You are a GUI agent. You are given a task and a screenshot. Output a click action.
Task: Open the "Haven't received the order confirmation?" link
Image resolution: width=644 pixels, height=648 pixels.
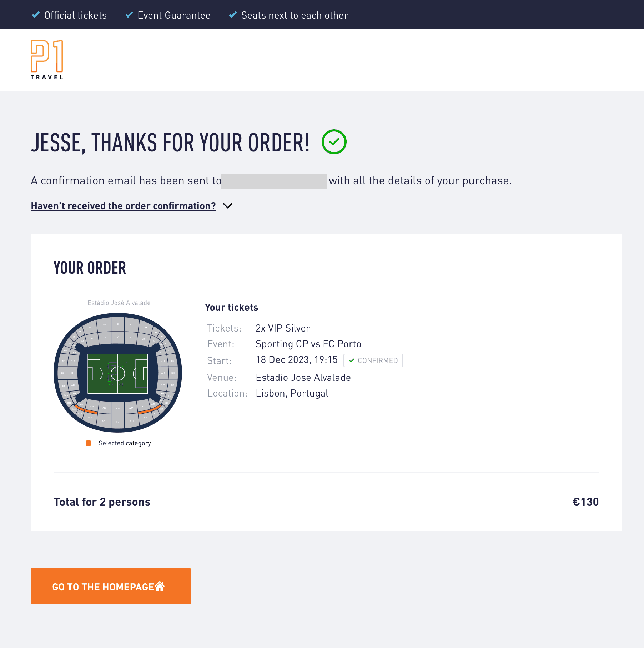(x=123, y=206)
